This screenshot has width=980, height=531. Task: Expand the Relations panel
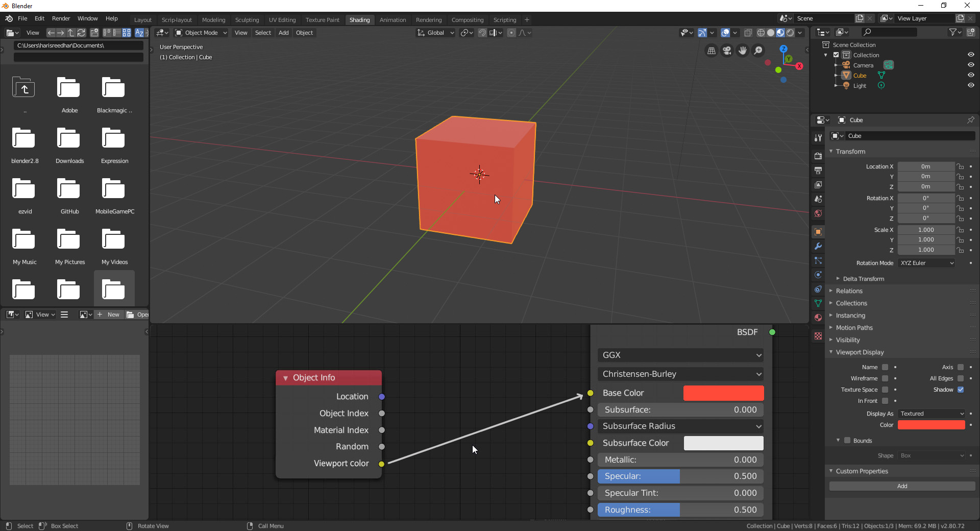(849, 291)
